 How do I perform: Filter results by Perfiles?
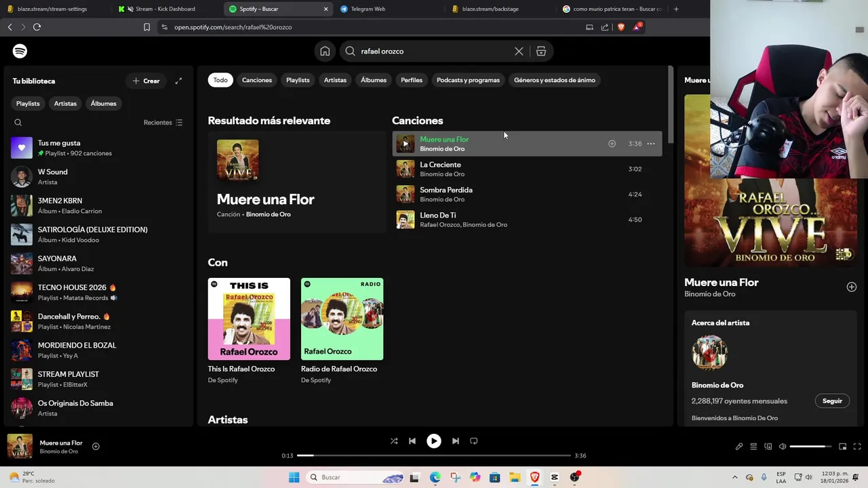[412, 80]
